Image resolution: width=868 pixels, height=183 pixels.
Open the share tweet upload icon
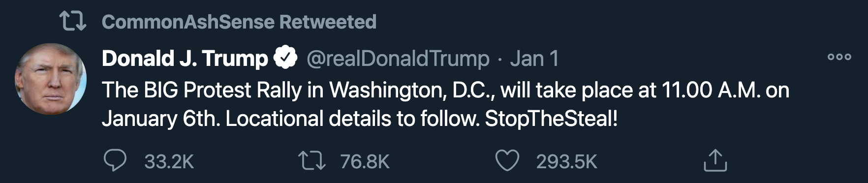715,160
